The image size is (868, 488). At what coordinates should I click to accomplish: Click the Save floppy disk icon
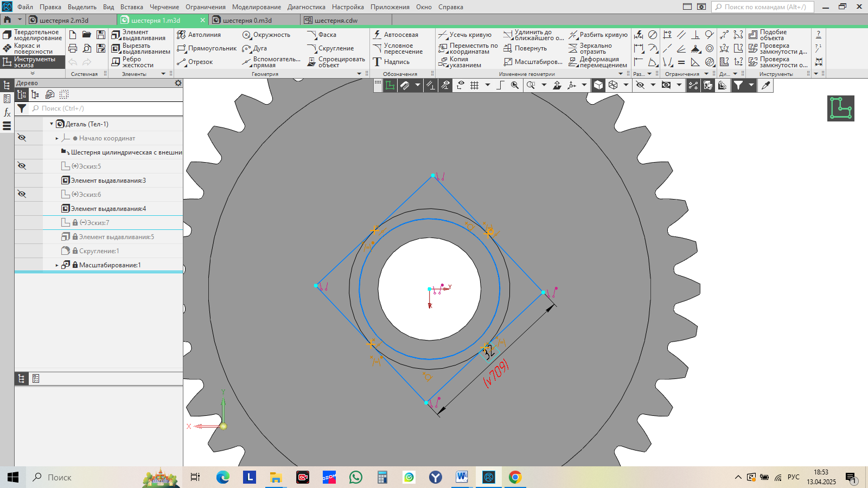[x=101, y=35]
